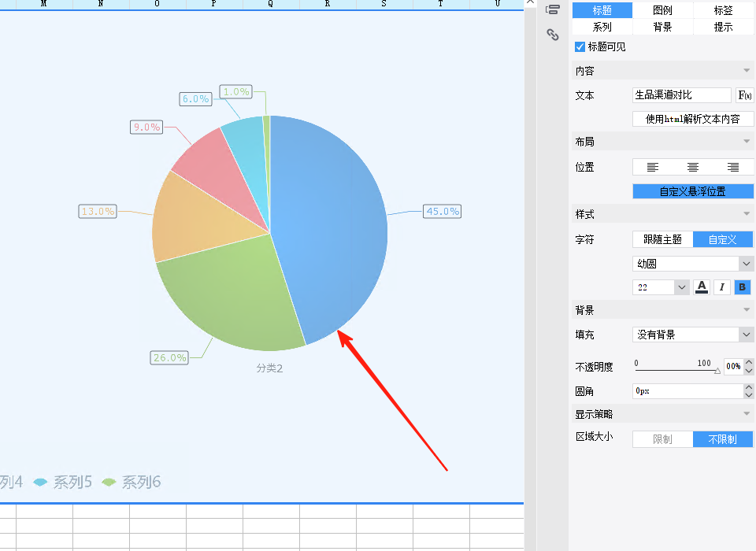Open the Fx formula editor button
Screen dimensions: 756x551
click(x=744, y=95)
